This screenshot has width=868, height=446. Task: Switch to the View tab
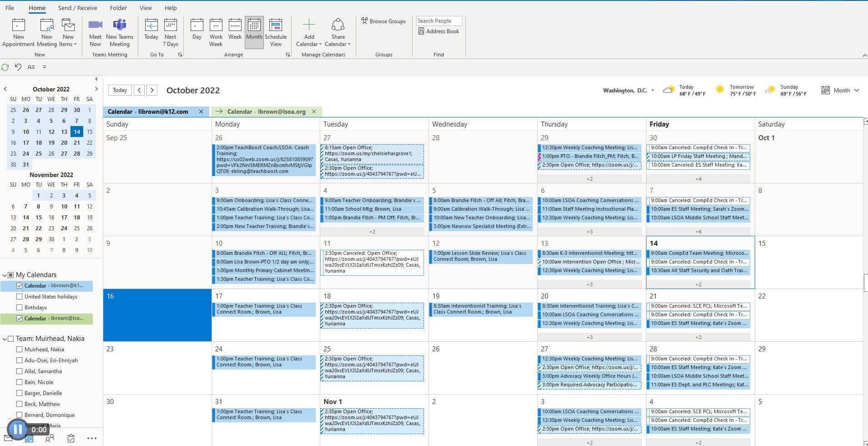pyautogui.click(x=146, y=8)
